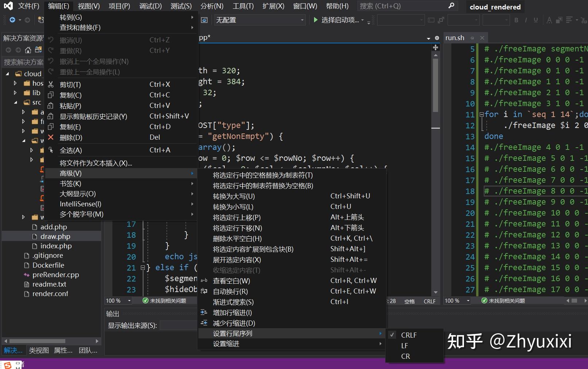Click the home icon in Solution Explorer toolbar
This screenshot has height=369, width=588.
pyautogui.click(x=28, y=50)
